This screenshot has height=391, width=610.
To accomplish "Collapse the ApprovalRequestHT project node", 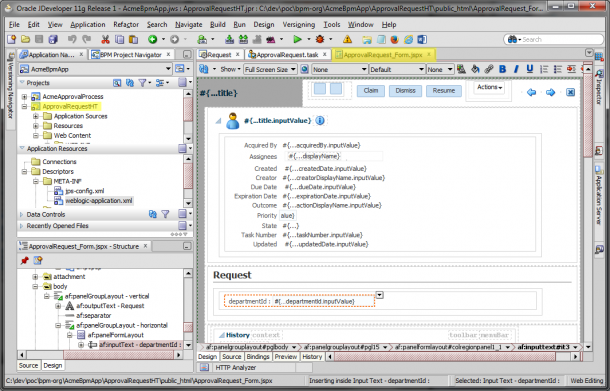I will (x=25, y=106).
